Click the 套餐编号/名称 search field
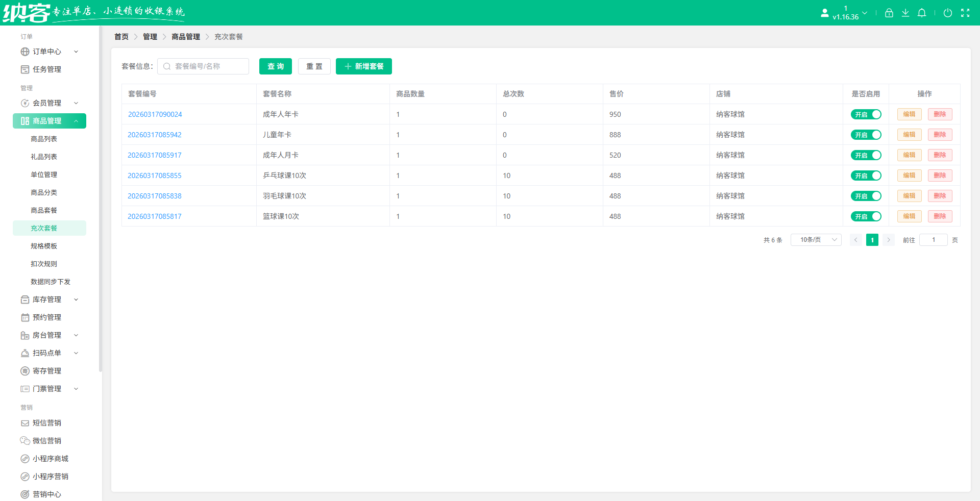This screenshot has width=980, height=501. tap(203, 66)
